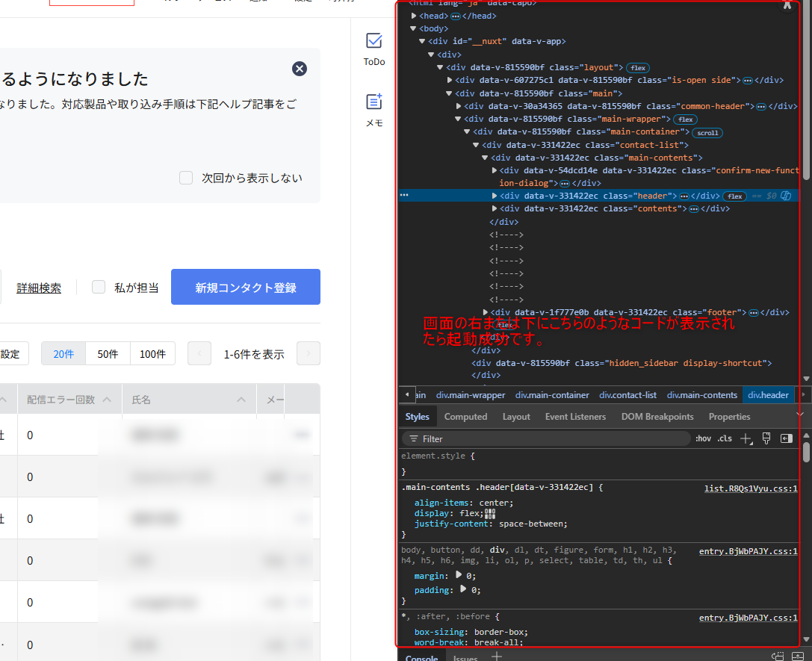Check the 次回から表示しない checkbox
Image resolution: width=812 pixels, height=661 pixels.
click(x=186, y=178)
